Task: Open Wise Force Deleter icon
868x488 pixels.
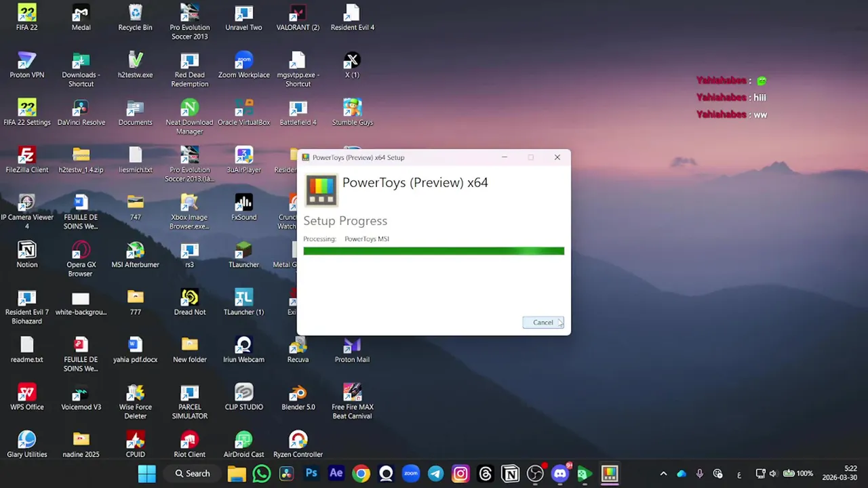Action: tap(136, 401)
